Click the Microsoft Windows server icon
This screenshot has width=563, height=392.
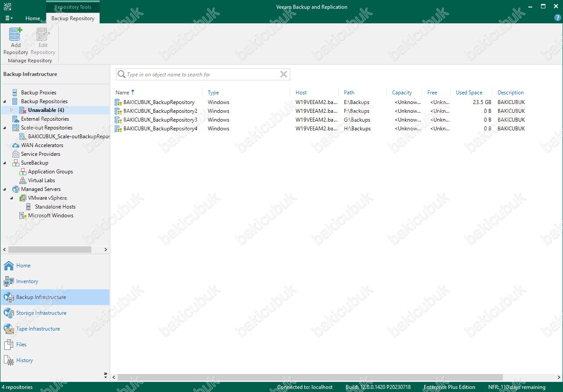[23, 216]
